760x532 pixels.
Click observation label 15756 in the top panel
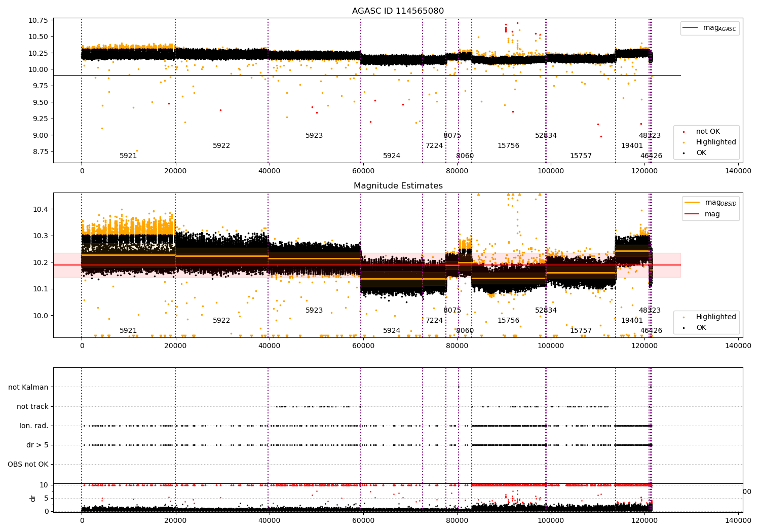(x=508, y=146)
